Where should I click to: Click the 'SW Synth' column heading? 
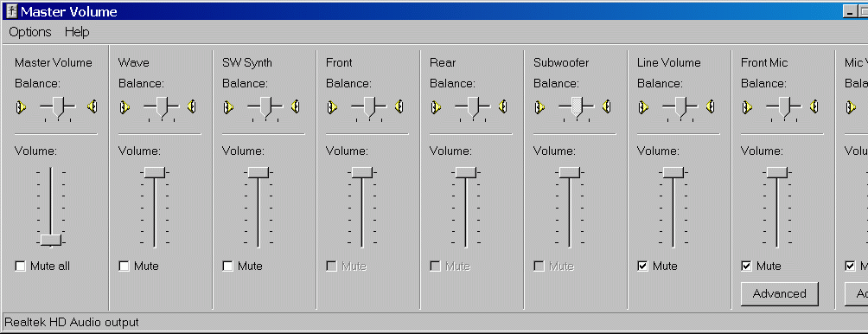(x=247, y=62)
